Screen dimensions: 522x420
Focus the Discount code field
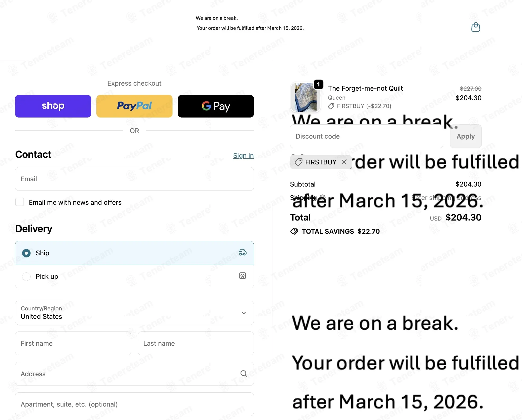tap(366, 136)
